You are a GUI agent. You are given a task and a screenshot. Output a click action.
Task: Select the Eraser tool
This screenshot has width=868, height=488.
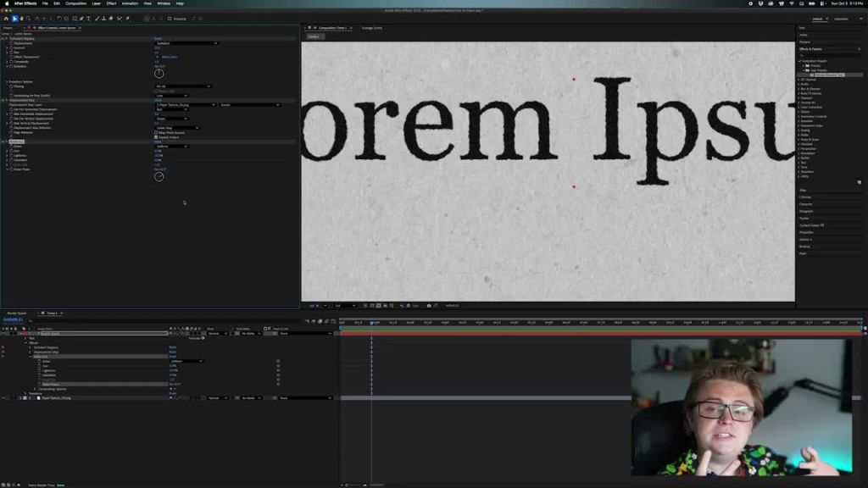(x=111, y=19)
